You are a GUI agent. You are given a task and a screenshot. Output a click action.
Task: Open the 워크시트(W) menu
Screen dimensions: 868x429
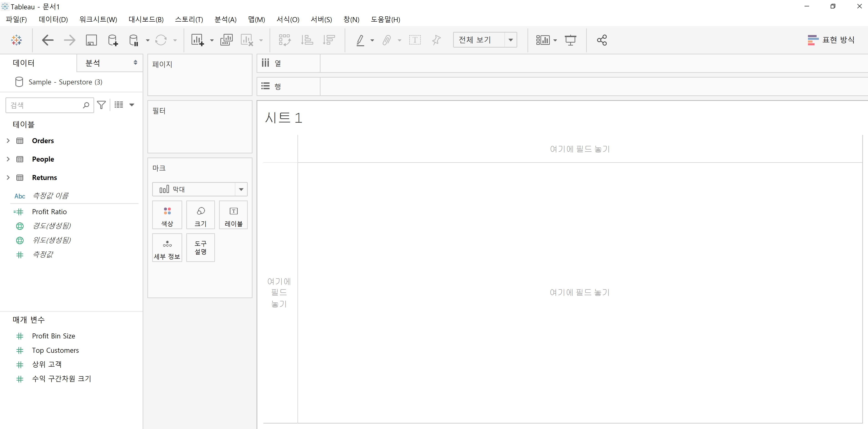click(x=98, y=20)
